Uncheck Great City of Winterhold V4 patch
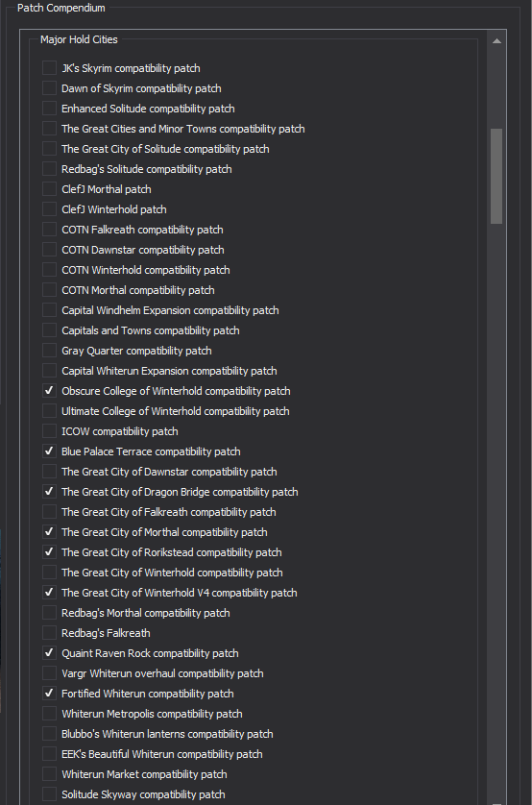 pyautogui.click(x=49, y=593)
